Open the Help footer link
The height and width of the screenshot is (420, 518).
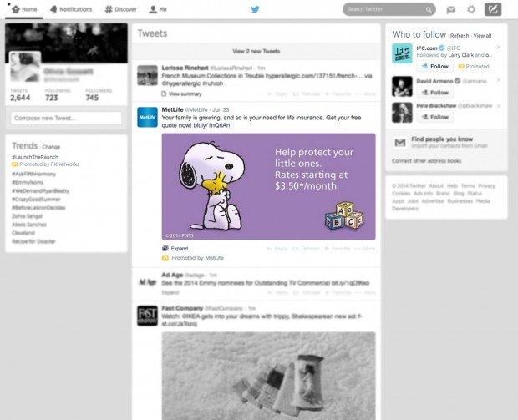[452, 185]
